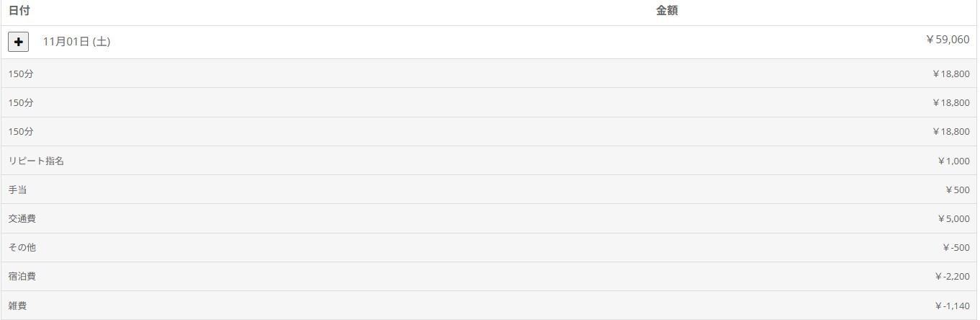Select the 交通費 row label
980x320 pixels.
tap(22, 218)
